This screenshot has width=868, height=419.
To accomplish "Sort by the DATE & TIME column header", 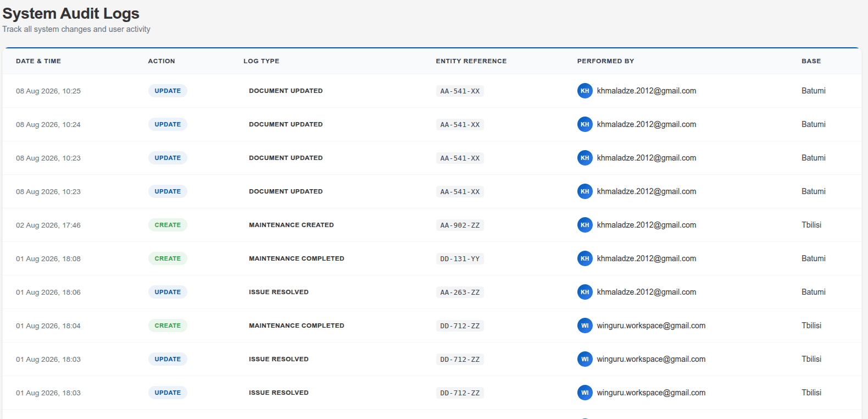I will (38, 61).
